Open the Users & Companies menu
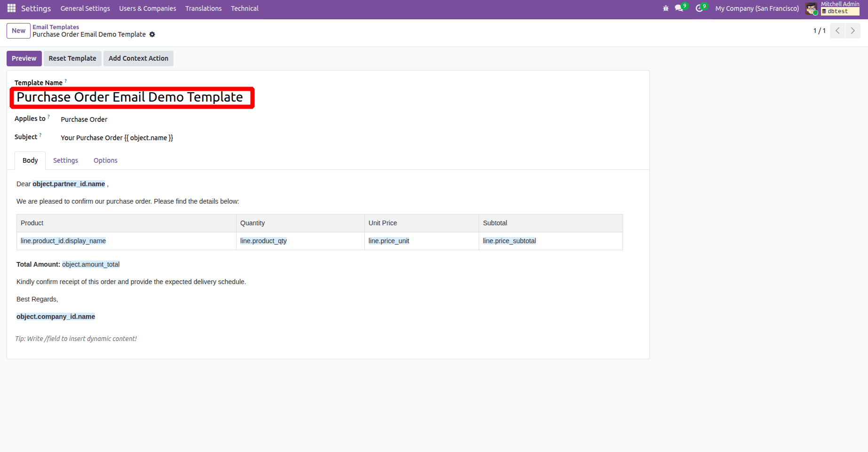The width and height of the screenshot is (868, 452). point(148,8)
